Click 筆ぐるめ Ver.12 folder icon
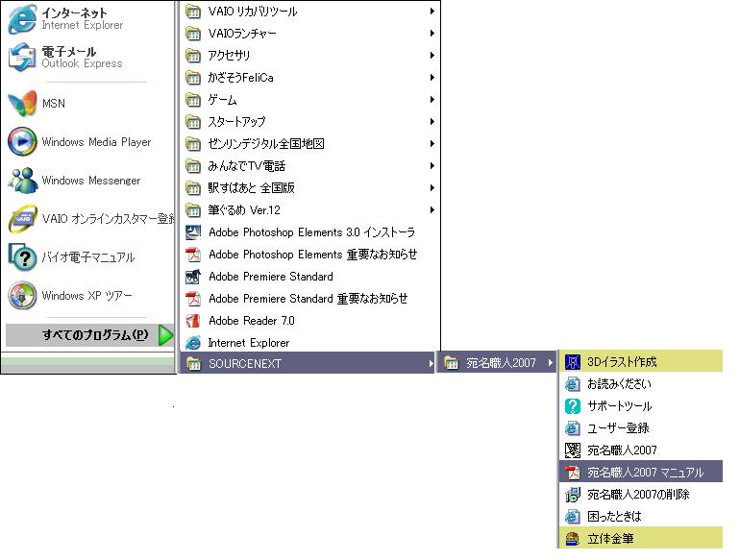This screenshot has width=740, height=560. [193, 210]
